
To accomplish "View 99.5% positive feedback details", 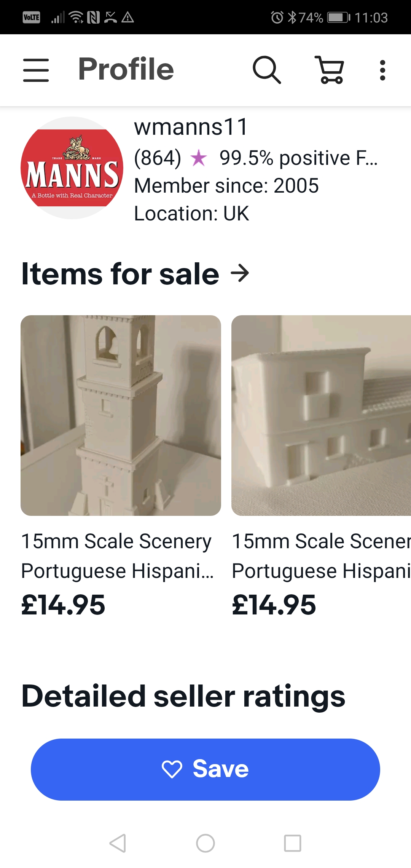I will 298,158.
